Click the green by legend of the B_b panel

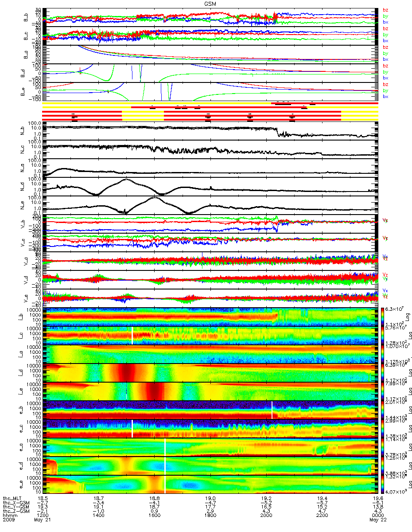[x=385, y=16]
